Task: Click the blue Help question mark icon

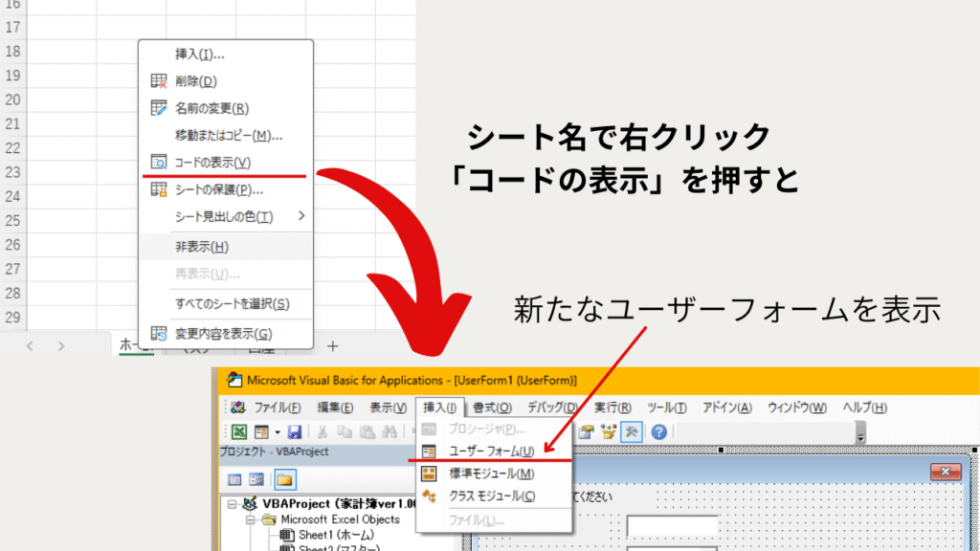Action: click(x=658, y=431)
